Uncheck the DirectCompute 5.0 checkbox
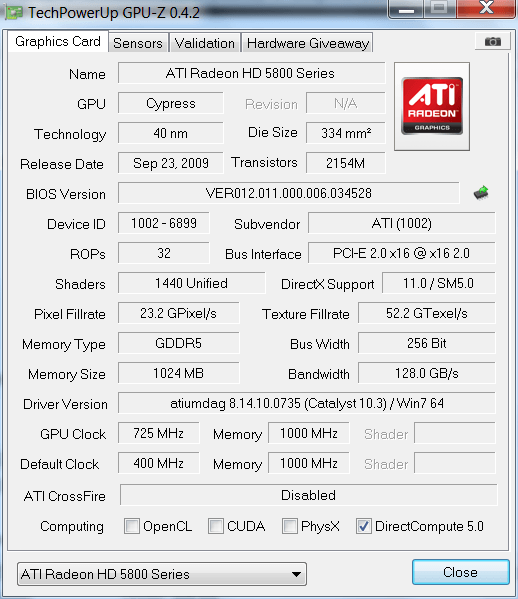 coord(363,526)
